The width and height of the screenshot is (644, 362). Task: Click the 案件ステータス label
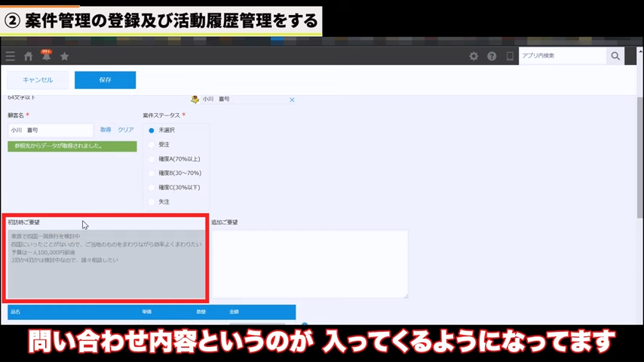[x=161, y=115]
